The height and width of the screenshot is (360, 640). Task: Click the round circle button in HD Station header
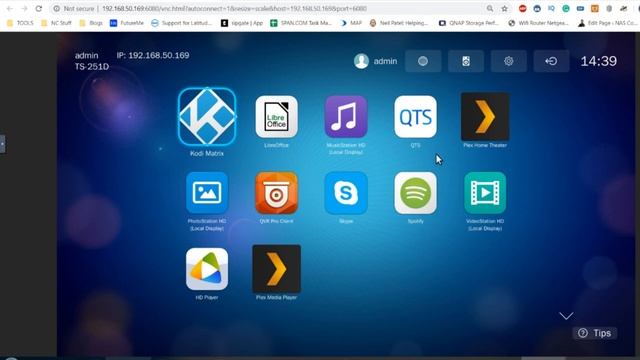423,61
